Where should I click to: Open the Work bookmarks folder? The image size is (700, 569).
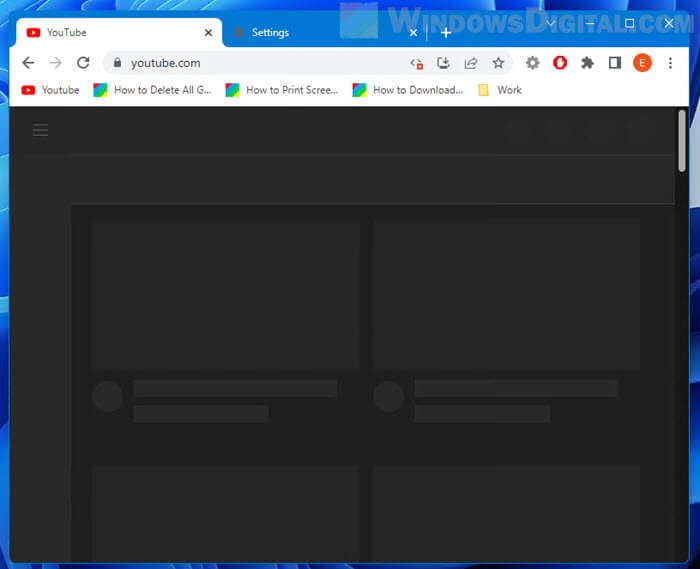(500, 90)
